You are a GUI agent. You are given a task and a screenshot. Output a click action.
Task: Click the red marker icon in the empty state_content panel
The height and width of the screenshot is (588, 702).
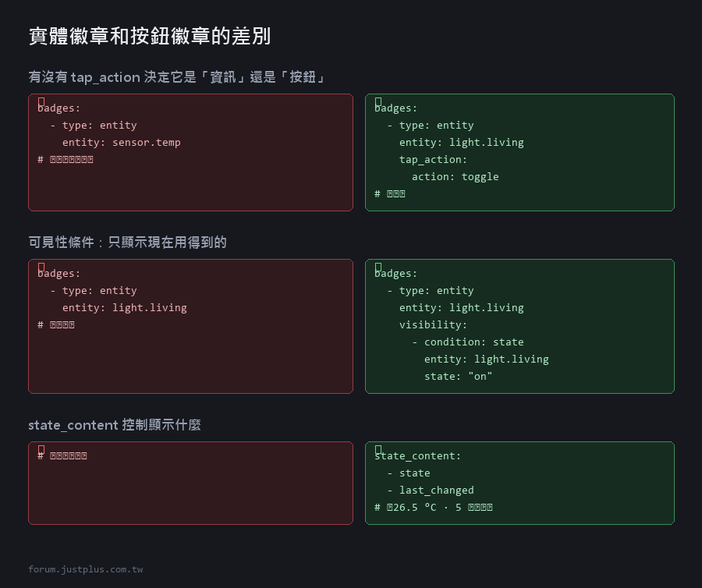point(41,450)
